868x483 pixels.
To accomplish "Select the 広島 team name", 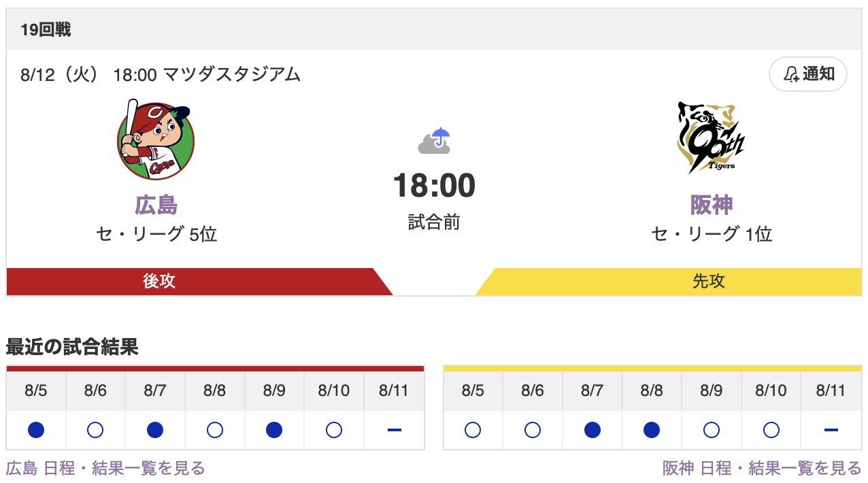I will point(158,205).
